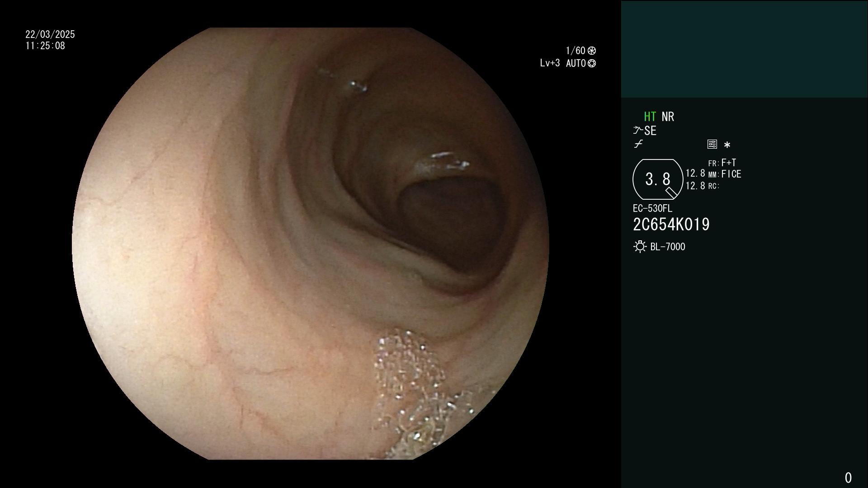
Task: Click the asterisk indicator
Action: tap(727, 145)
